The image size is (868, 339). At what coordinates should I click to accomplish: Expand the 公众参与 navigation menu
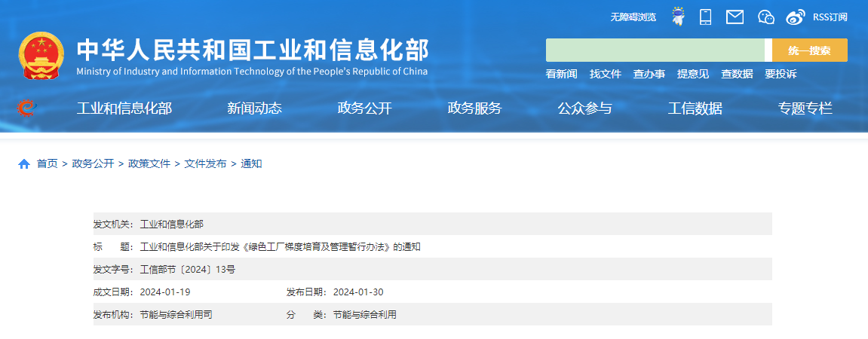tap(584, 108)
